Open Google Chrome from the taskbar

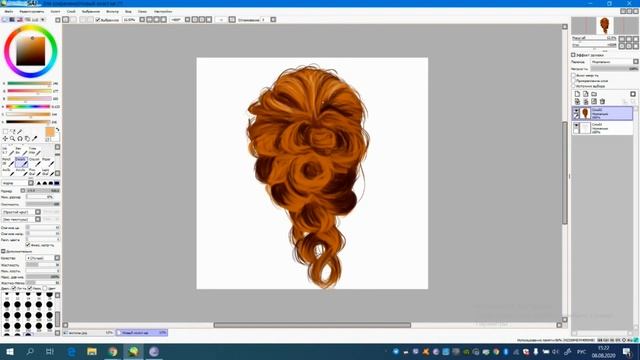point(113,351)
